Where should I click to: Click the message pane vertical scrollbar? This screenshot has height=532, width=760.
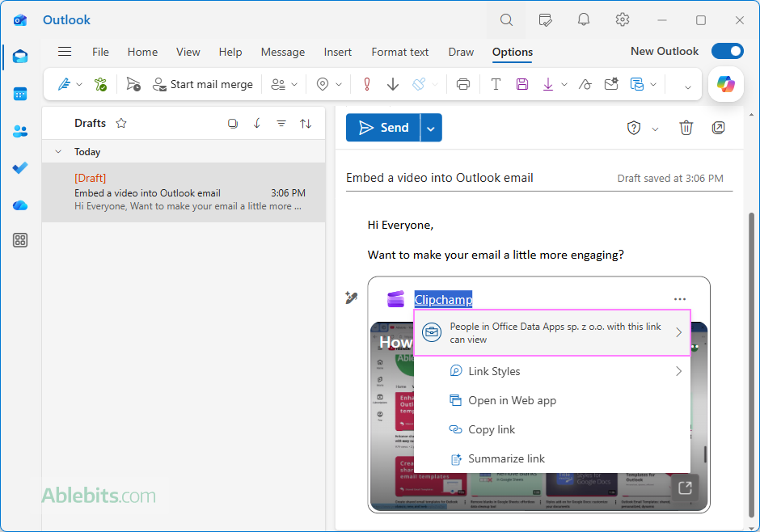click(x=751, y=365)
